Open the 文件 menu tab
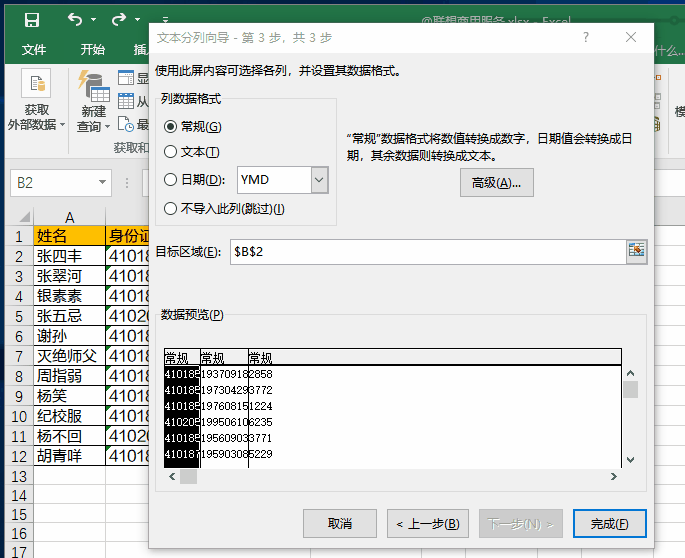The height and width of the screenshot is (558, 685). [x=34, y=49]
